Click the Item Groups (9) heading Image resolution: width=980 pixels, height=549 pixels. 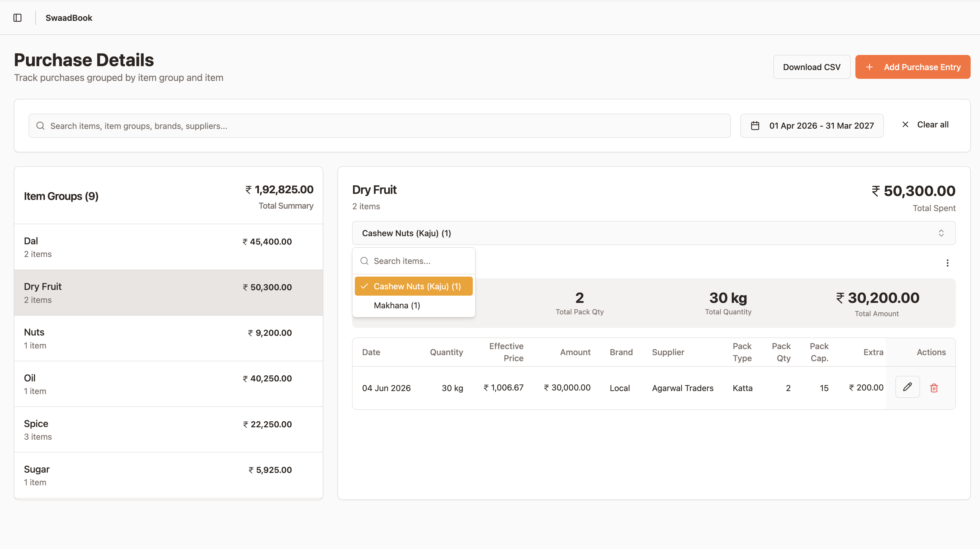click(61, 196)
